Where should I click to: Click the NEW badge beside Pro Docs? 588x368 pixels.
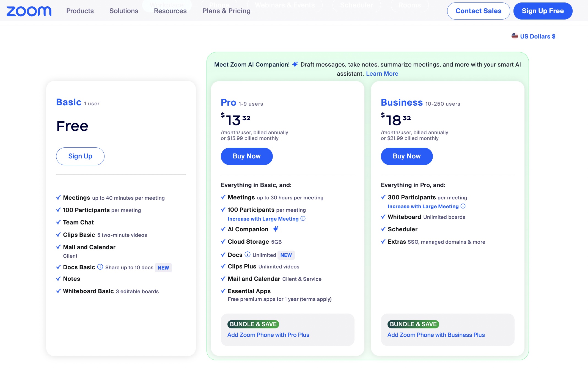[x=286, y=255]
